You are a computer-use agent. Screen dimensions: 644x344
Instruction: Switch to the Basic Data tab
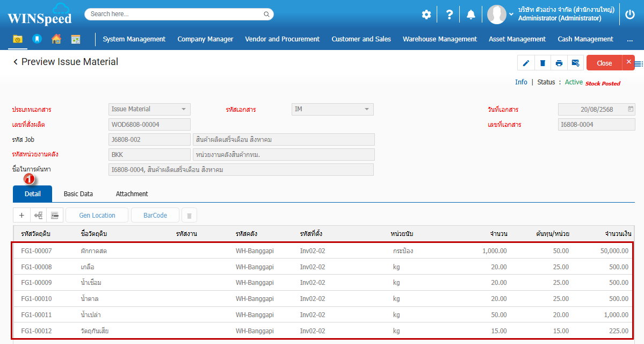78,194
